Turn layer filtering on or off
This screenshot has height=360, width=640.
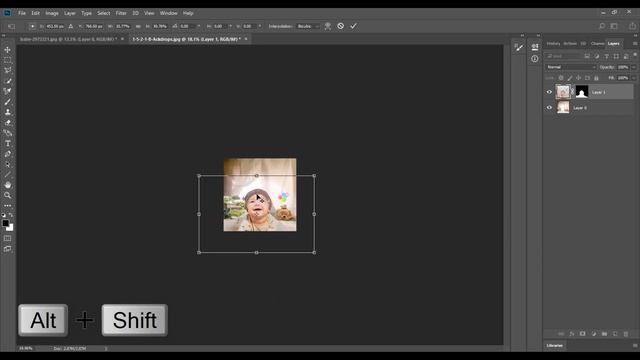point(635,55)
